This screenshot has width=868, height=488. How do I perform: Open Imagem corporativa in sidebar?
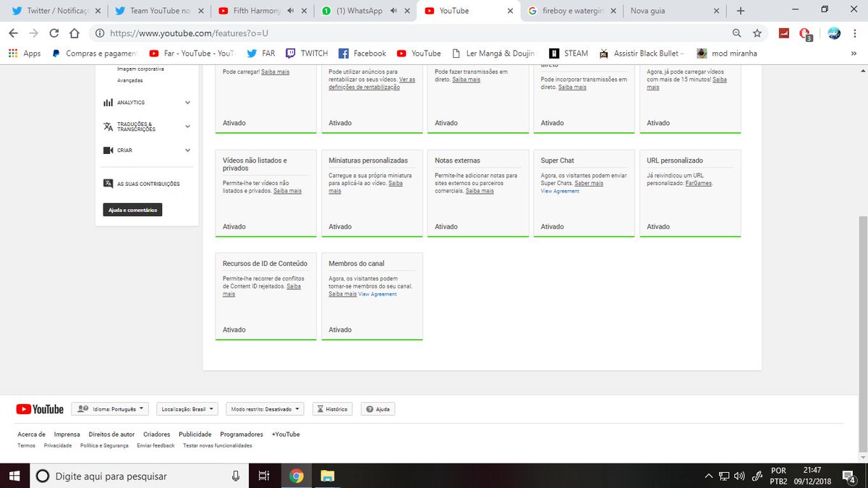coord(140,69)
